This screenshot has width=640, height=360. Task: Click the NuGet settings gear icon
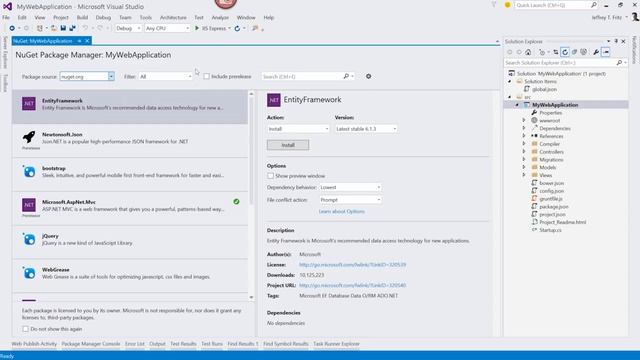(x=369, y=76)
